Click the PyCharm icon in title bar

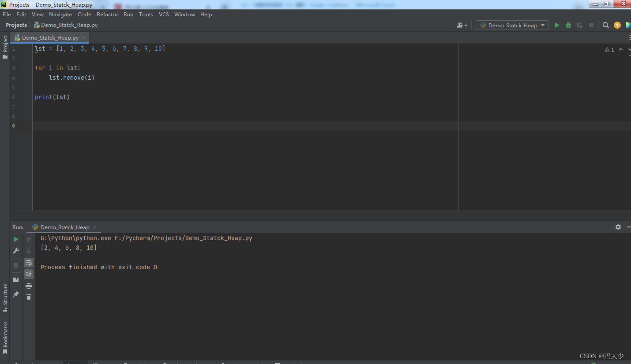coord(4,4)
